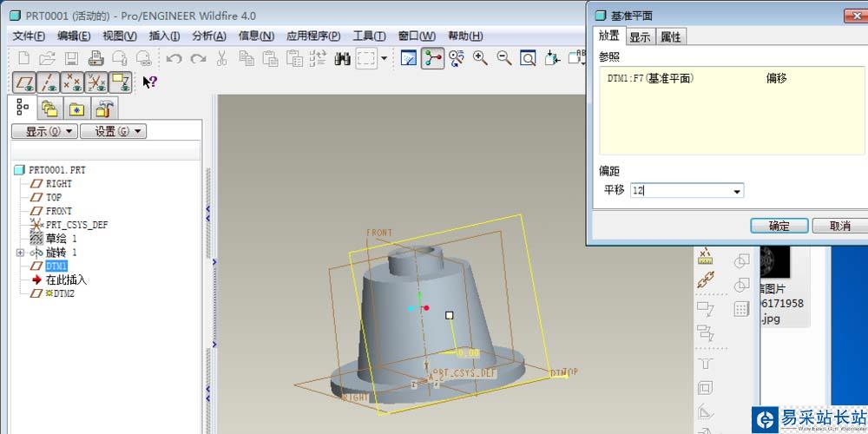Screen dimensions: 868x434
Task: Click the Print icon
Action: (x=95, y=58)
